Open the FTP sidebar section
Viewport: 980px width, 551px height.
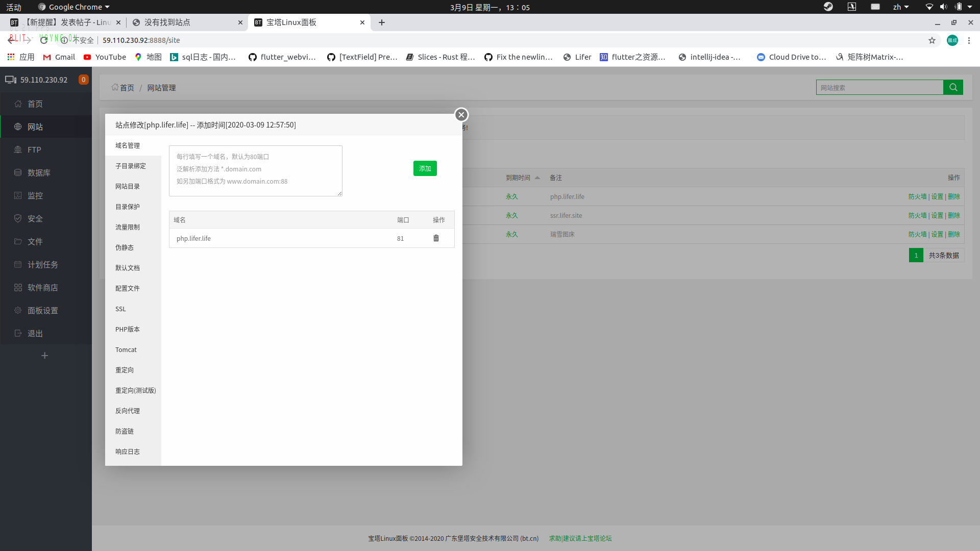[x=34, y=149]
